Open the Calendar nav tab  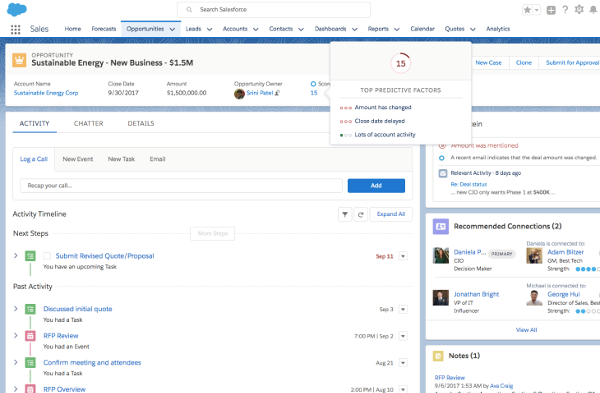pos(422,29)
